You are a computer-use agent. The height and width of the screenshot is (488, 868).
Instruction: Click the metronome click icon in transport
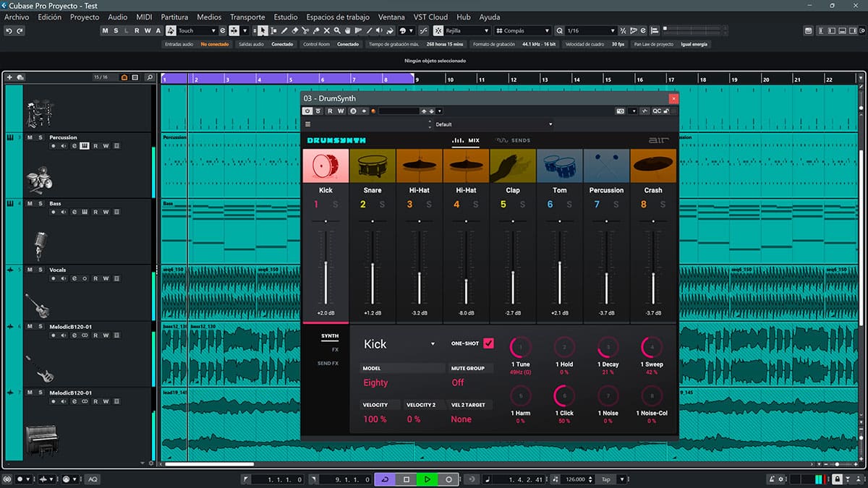773,479
